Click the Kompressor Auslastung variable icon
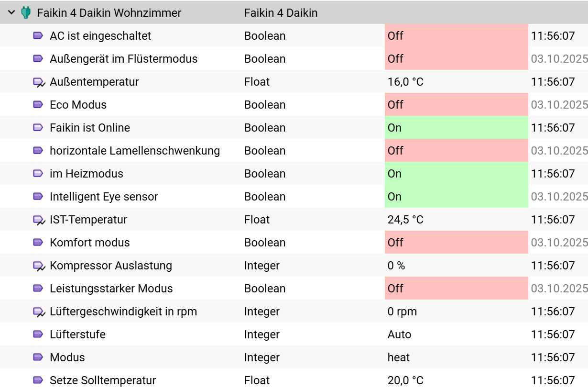Screen dimensions: 588x390 [x=39, y=266]
